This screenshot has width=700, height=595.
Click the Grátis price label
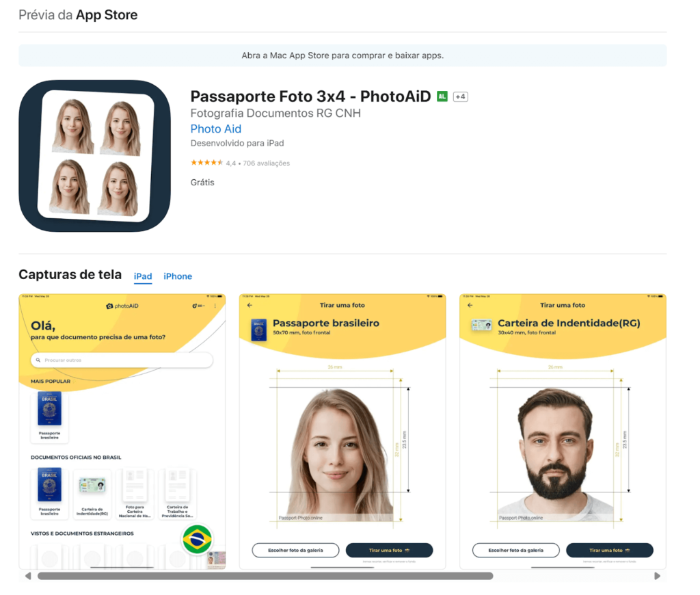(x=202, y=182)
